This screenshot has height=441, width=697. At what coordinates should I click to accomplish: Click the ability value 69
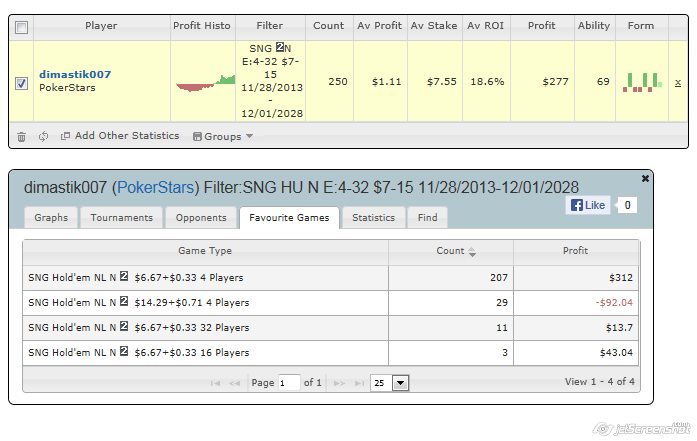603,82
